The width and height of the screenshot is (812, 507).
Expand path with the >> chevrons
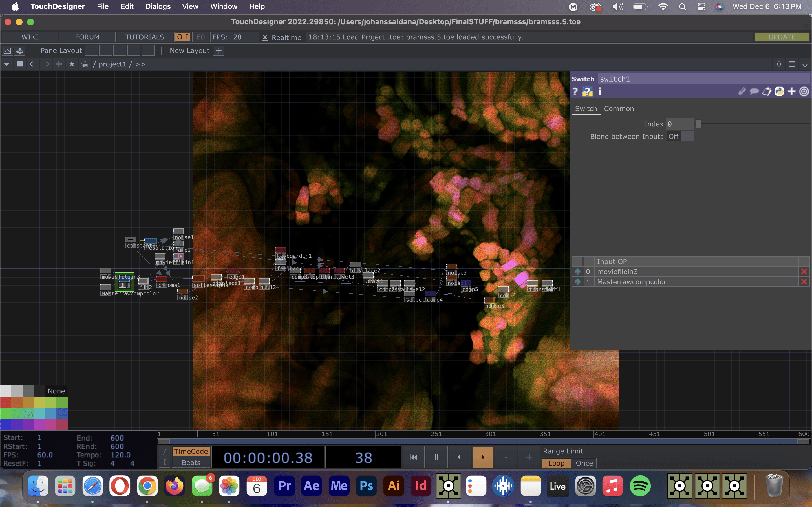coord(140,64)
